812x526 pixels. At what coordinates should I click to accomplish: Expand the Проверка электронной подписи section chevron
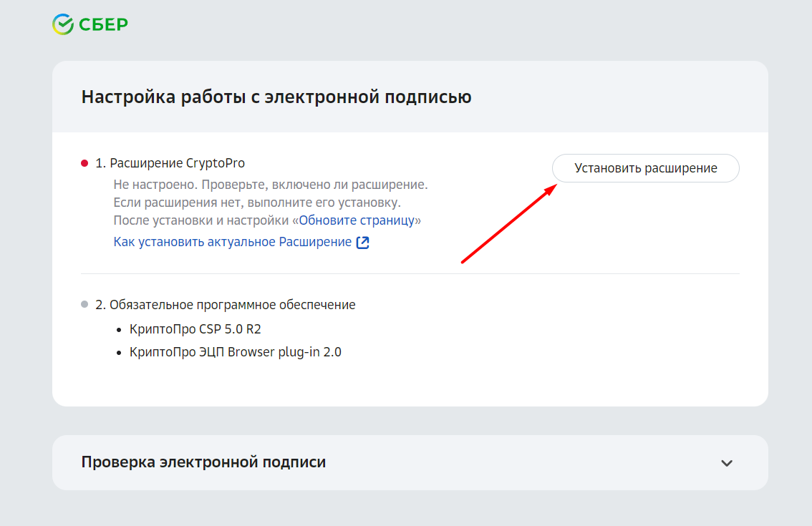pyautogui.click(x=725, y=462)
